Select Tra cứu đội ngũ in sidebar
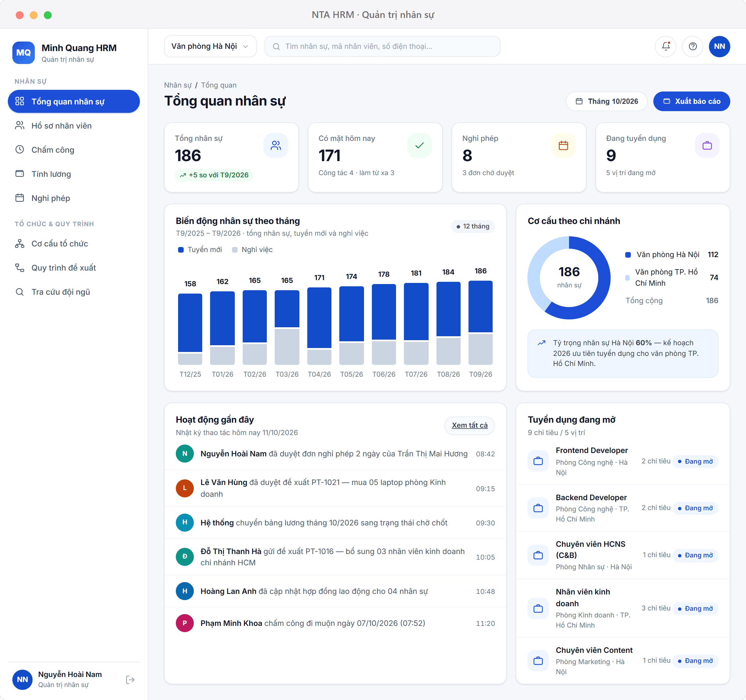 (74, 292)
